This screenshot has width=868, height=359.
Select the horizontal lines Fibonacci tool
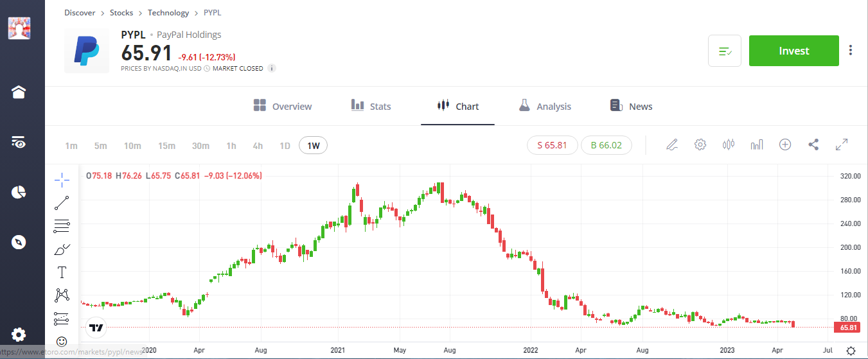[62, 226]
